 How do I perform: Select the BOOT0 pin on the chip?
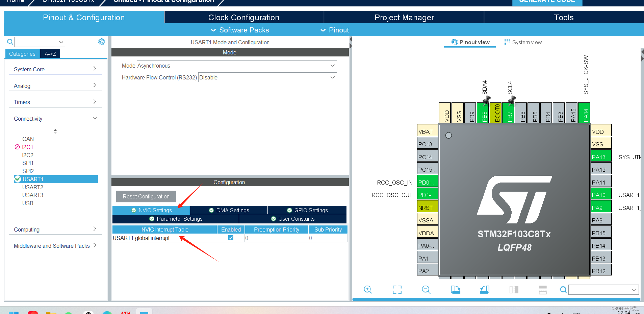click(496, 113)
